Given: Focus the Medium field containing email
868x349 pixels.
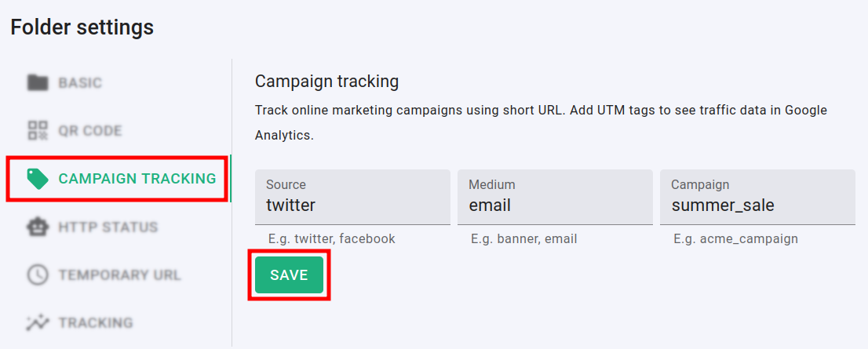Looking at the screenshot, I should click(x=555, y=205).
